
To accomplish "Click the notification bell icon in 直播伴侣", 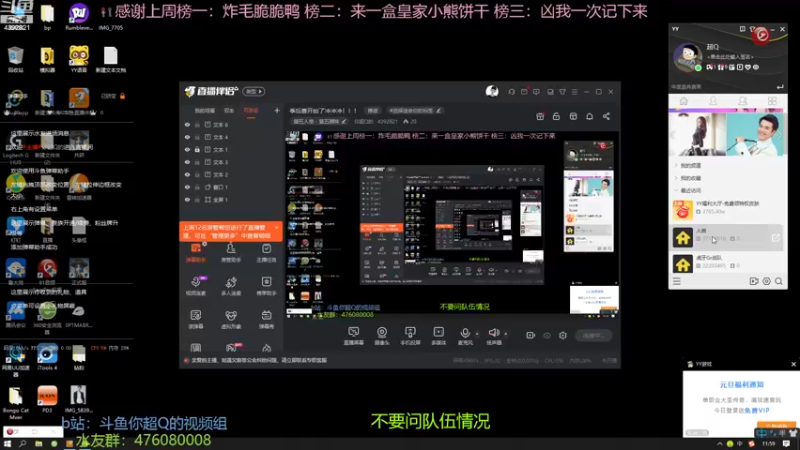I will 589,116.
